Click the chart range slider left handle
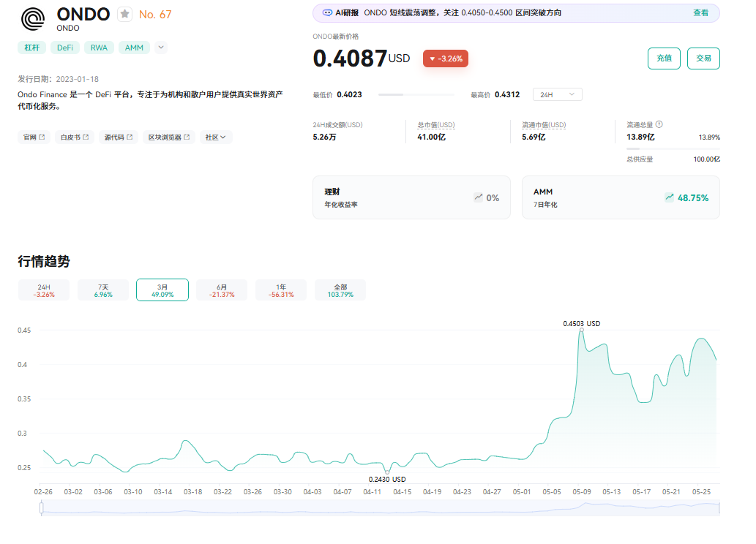 [x=42, y=508]
